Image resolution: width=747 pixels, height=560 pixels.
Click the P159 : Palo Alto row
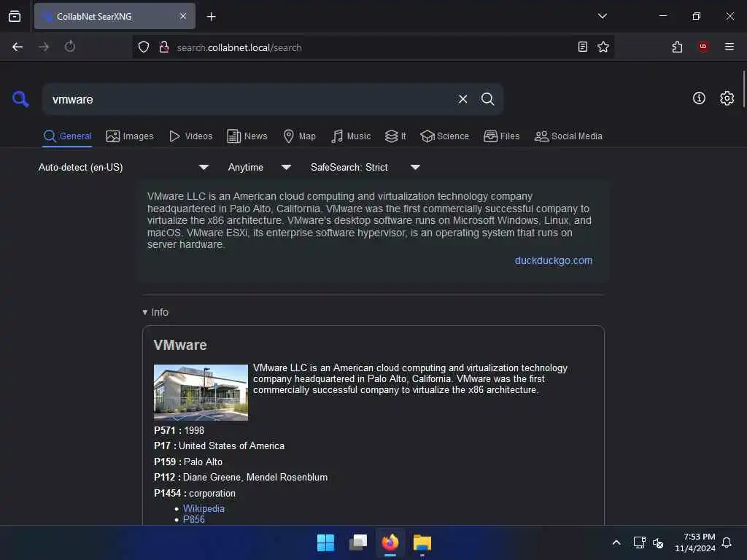(x=187, y=462)
